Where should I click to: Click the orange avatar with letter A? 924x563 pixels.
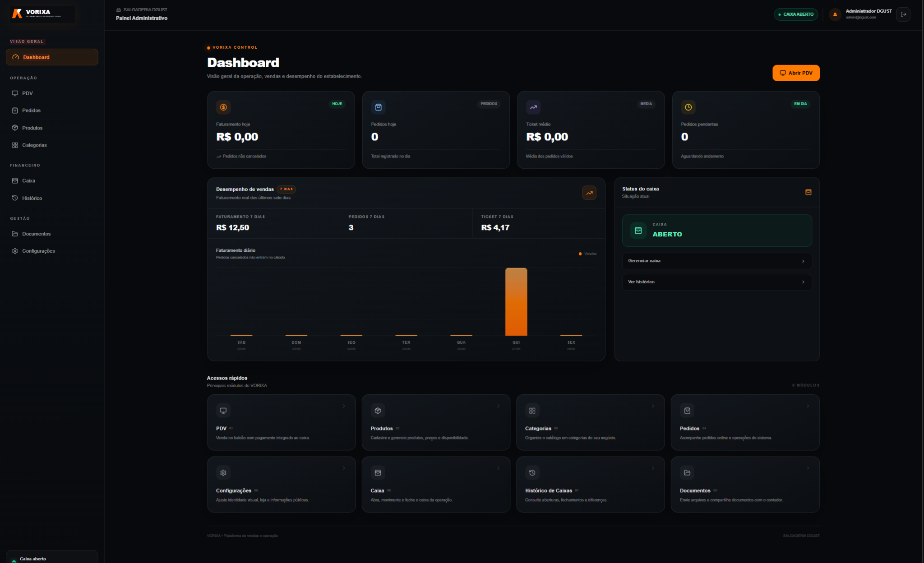(835, 14)
